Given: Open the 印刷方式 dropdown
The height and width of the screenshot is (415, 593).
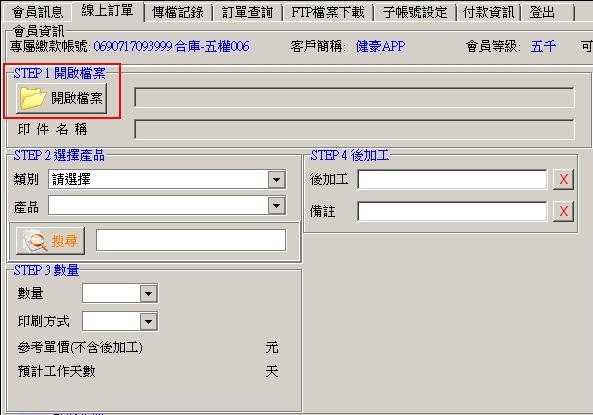Looking at the screenshot, I should 149,321.
